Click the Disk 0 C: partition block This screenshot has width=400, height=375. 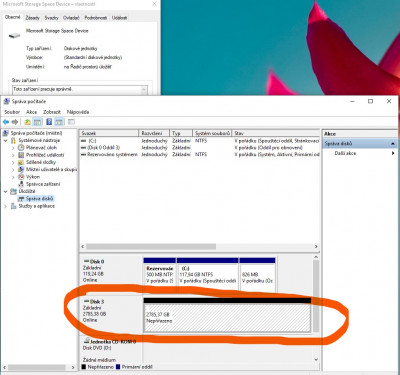click(208, 274)
